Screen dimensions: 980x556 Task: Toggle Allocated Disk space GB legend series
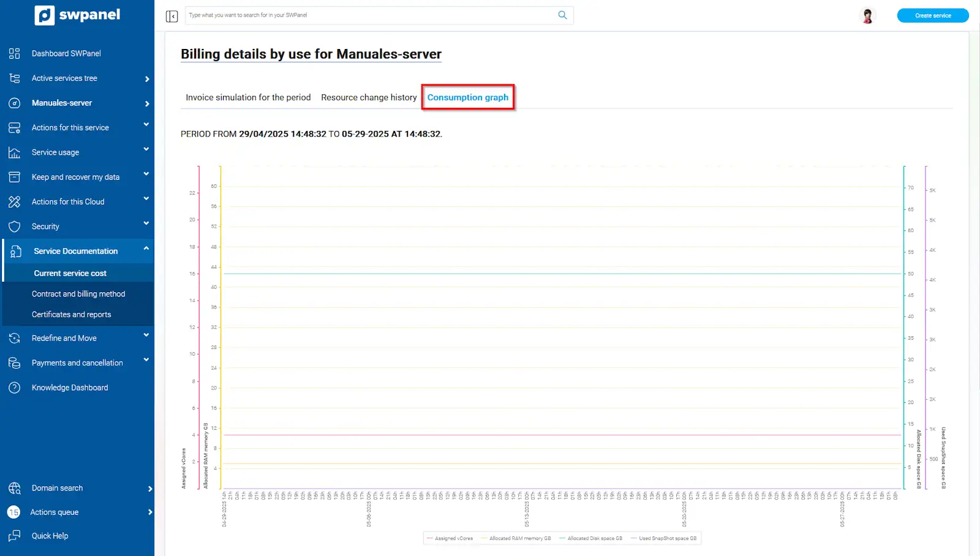click(x=591, y=538)
